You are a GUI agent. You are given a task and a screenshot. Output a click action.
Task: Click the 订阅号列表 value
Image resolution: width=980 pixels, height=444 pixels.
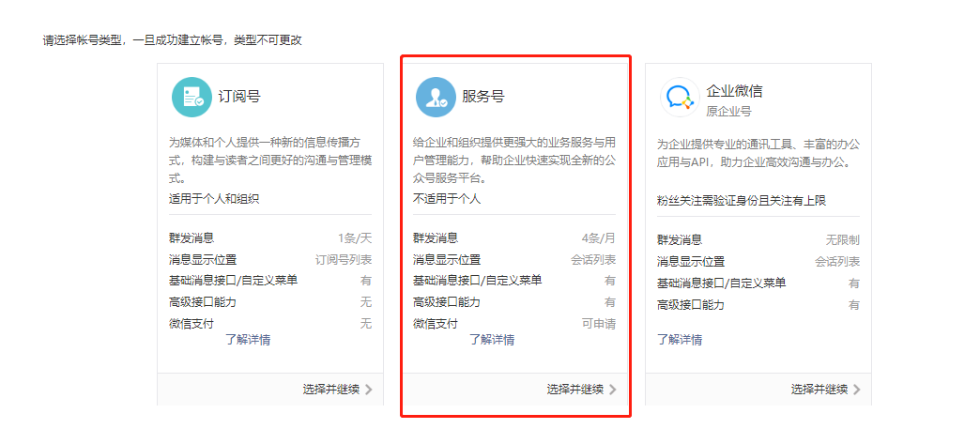coord(344,260)
